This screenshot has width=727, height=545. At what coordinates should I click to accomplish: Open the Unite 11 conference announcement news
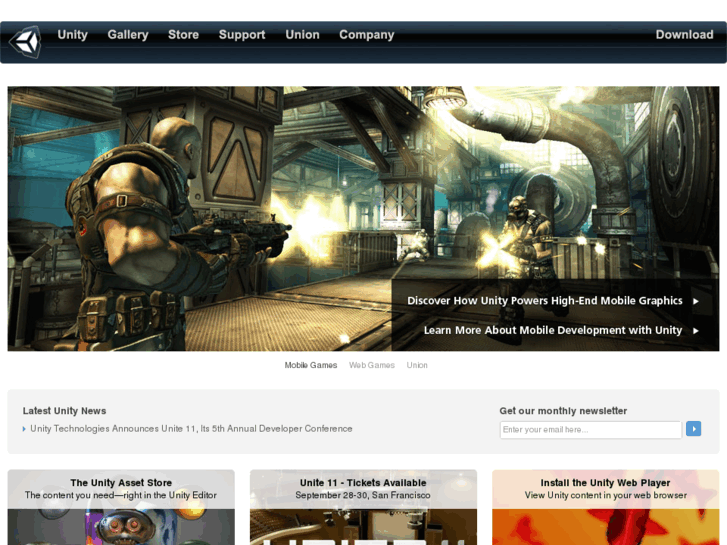pyautogui.click(x=191, y=429)
